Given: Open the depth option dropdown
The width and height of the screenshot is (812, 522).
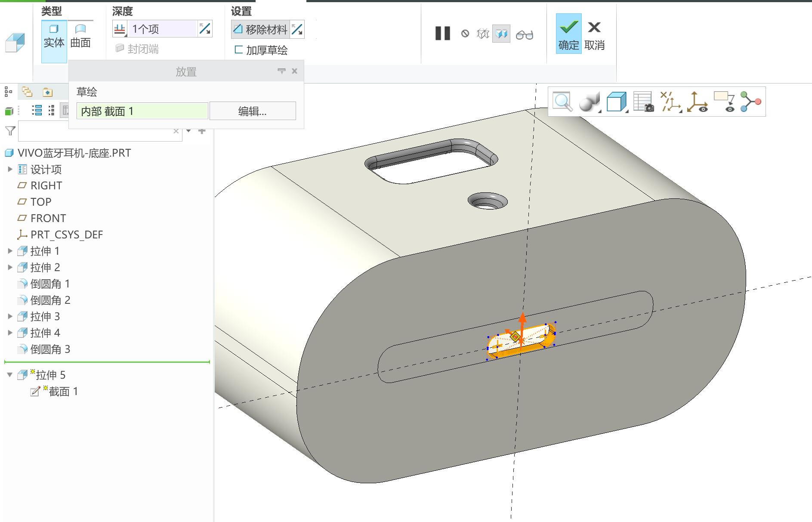Looking at the screenshot, I should point(120,29).
